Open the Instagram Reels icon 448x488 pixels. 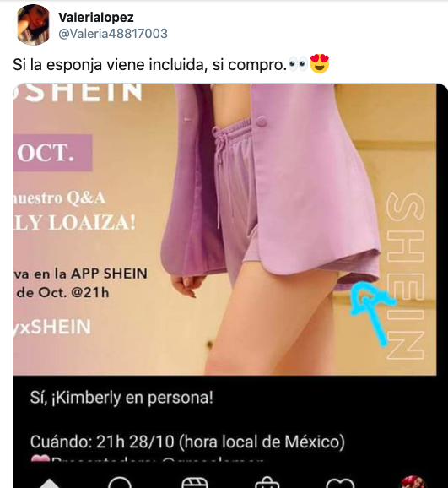tap(194, 482)
